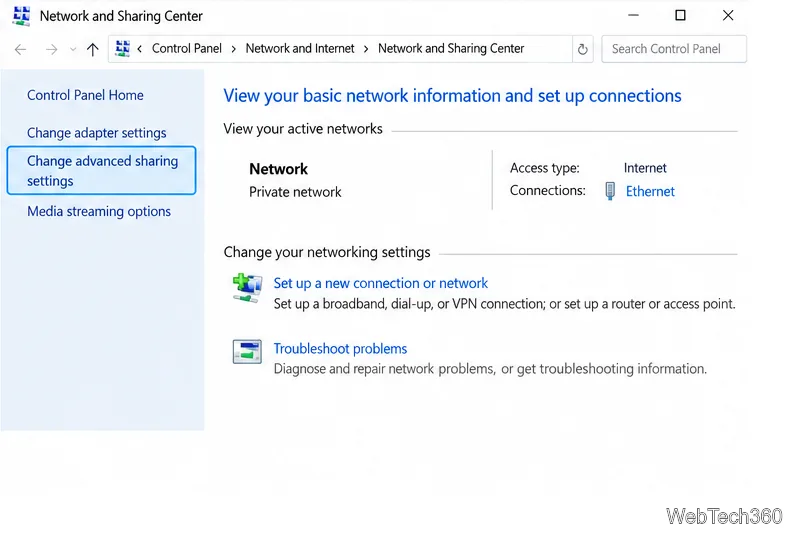Click the address bar Control Panel icon
800x544 pixels.
click(x=122, y=48)
